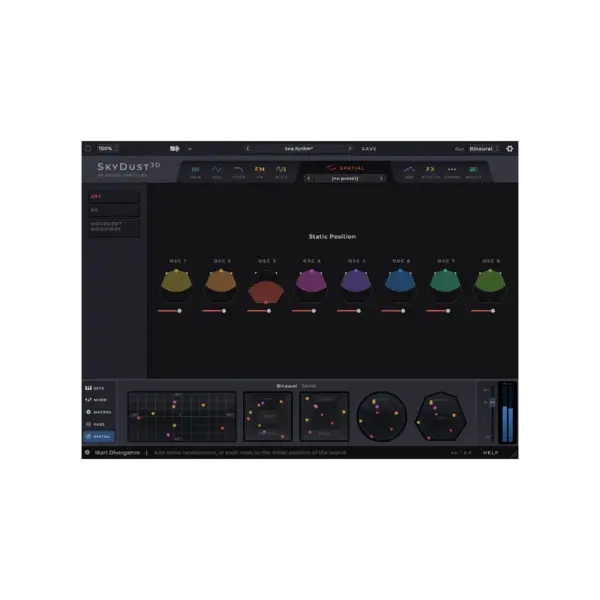Screen dimensions: 600x600
Task: Go to previous spatial preset arrow
Action: [x=309, y=178]
